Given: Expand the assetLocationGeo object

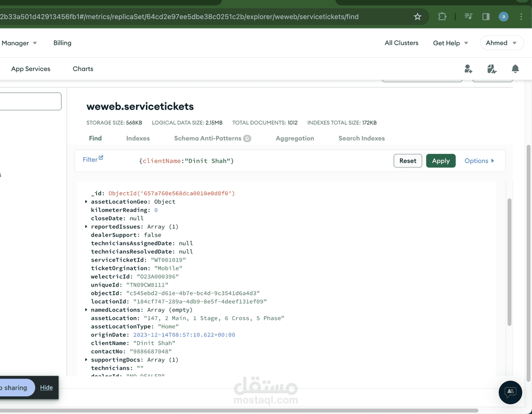Looking at the screenshot, I should (86, 202).
